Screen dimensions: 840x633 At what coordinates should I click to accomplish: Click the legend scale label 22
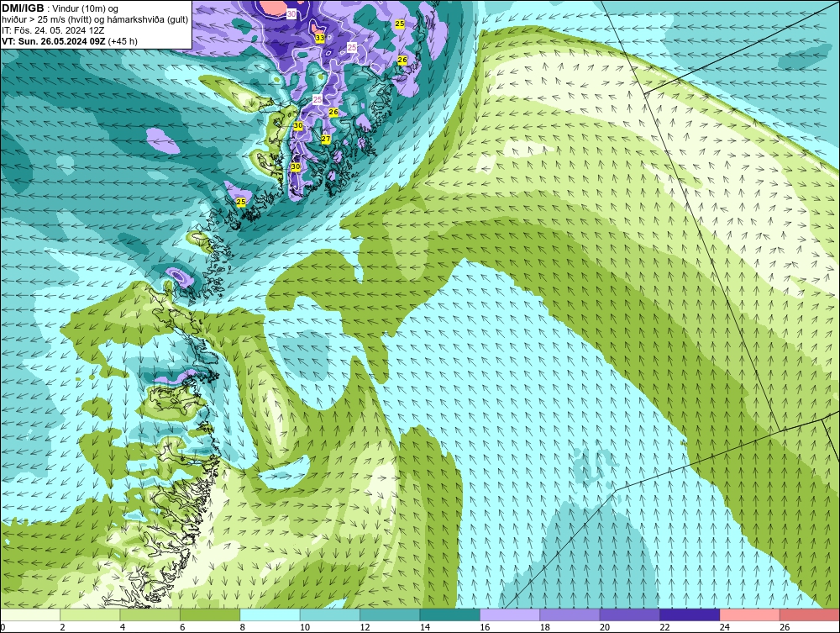[x=664, y=627]
